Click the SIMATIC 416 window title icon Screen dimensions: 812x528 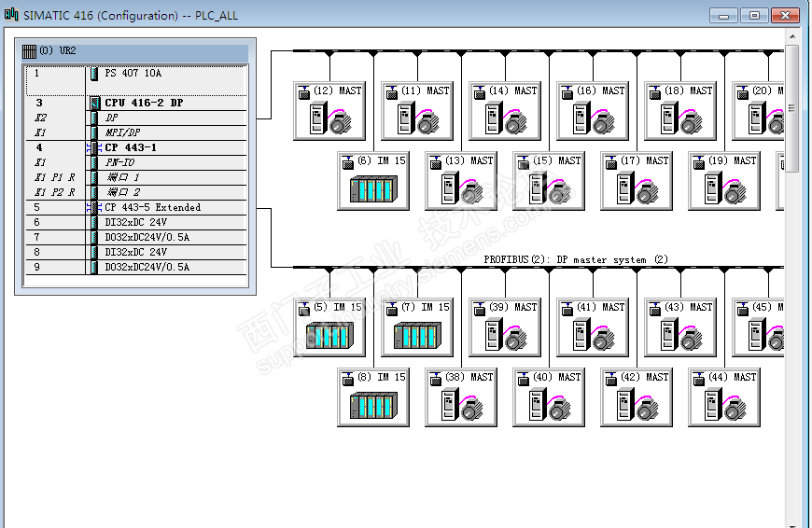click(x=11, y=15)
